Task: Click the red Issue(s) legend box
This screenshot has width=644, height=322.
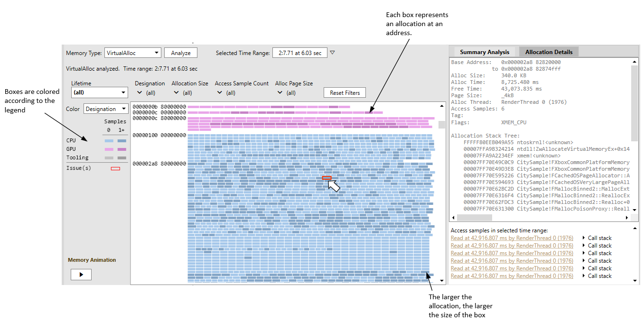Action: click(x=115, y=168)
